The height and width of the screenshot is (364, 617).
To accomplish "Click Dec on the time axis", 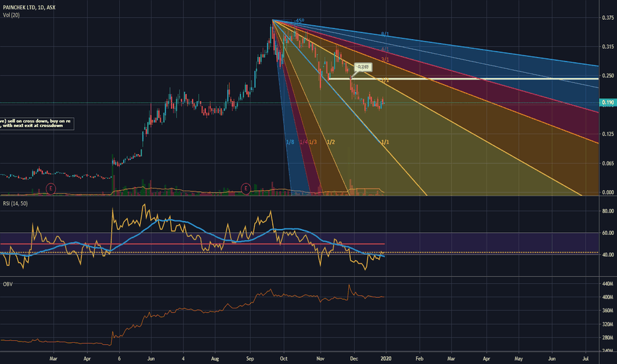I will (x=354, y=359).
